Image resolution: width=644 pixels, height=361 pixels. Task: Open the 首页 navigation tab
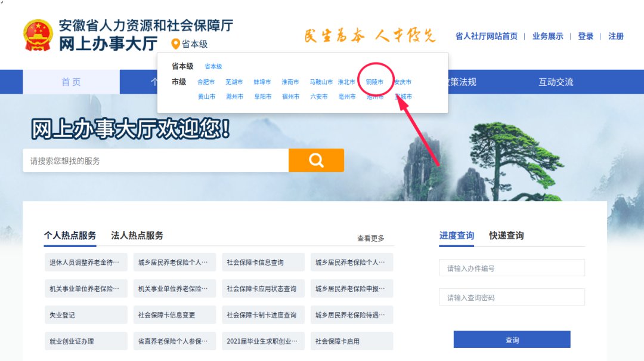pos(71,82)
